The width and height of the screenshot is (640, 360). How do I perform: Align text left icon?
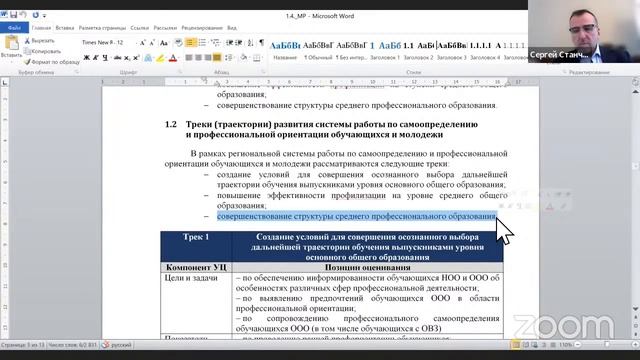coord(189,58)
